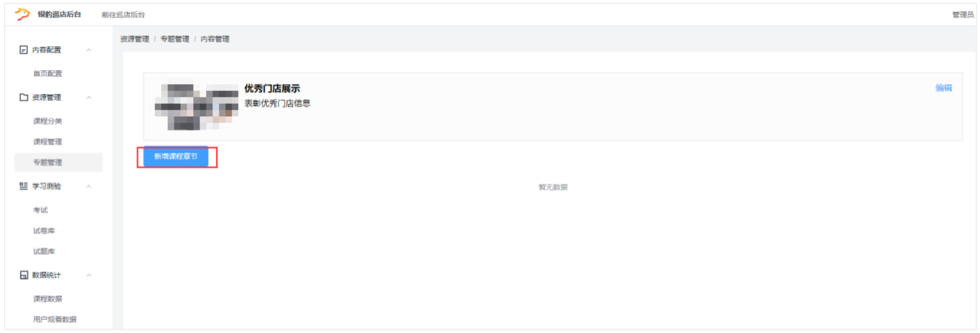Click the 专题管理 breadcrumb
Viewport: 980px width, 333px height.
[175, 39]
